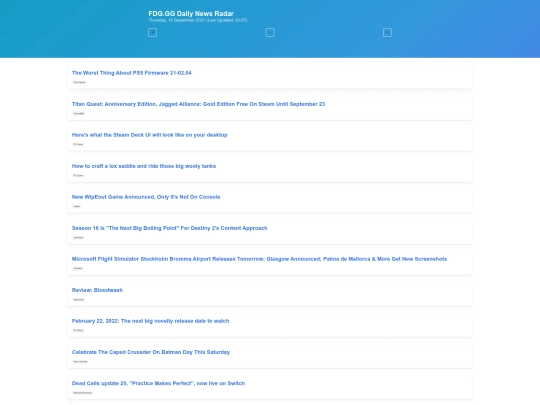Click source tag under Dead Cells update headline
This screenshot has height=405, width=540.
pos(83,392)
